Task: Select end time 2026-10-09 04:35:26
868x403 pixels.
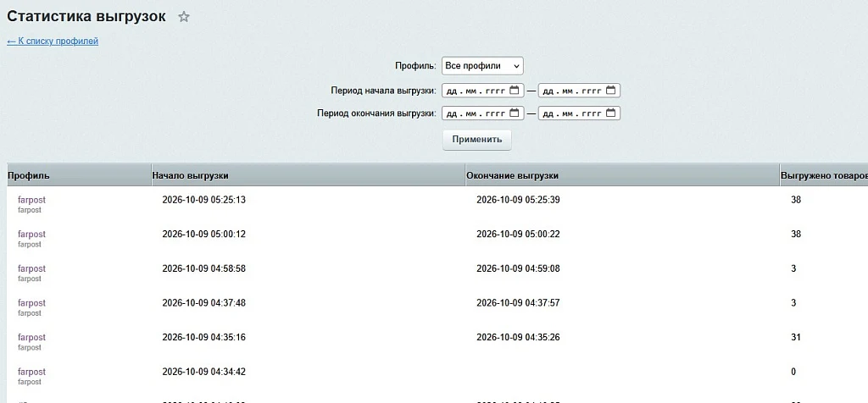Action: click(x=518, y=337)
